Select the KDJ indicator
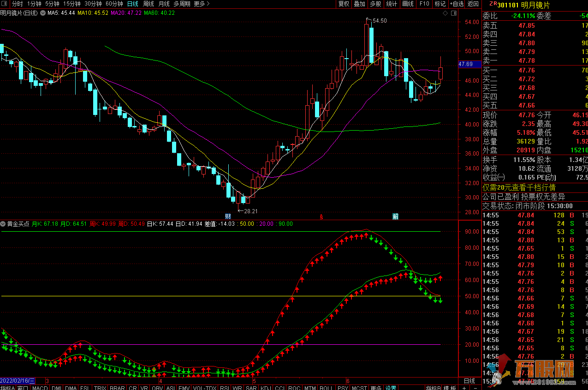The height and width of the screenshot is (390, 588). (266, 388)
